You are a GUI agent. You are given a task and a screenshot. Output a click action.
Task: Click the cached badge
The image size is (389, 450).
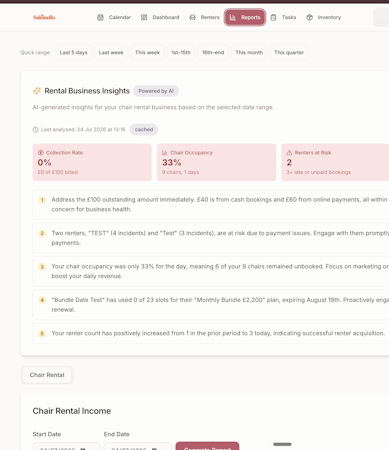click(144, 129)
